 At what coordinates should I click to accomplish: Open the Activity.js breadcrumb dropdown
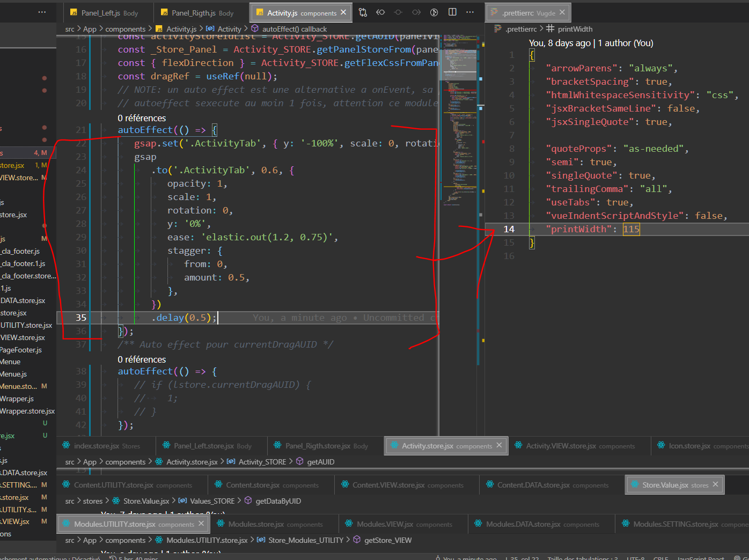(x=176, y=29)
